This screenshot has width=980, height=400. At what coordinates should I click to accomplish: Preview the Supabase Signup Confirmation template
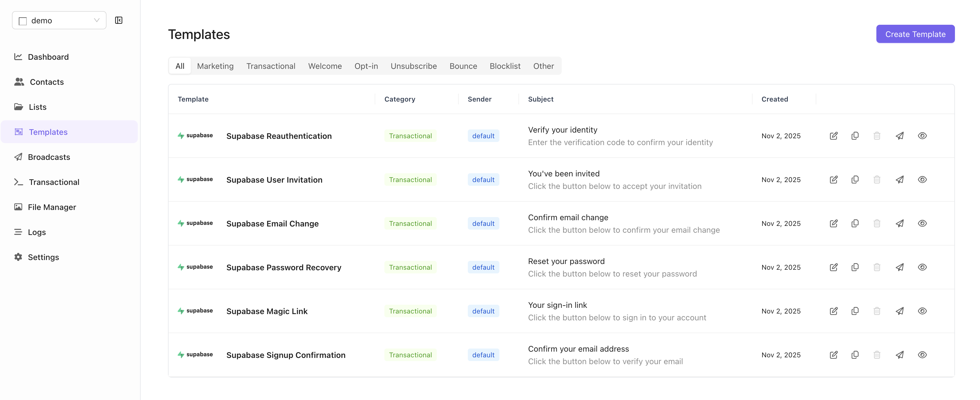pos(922,355)
